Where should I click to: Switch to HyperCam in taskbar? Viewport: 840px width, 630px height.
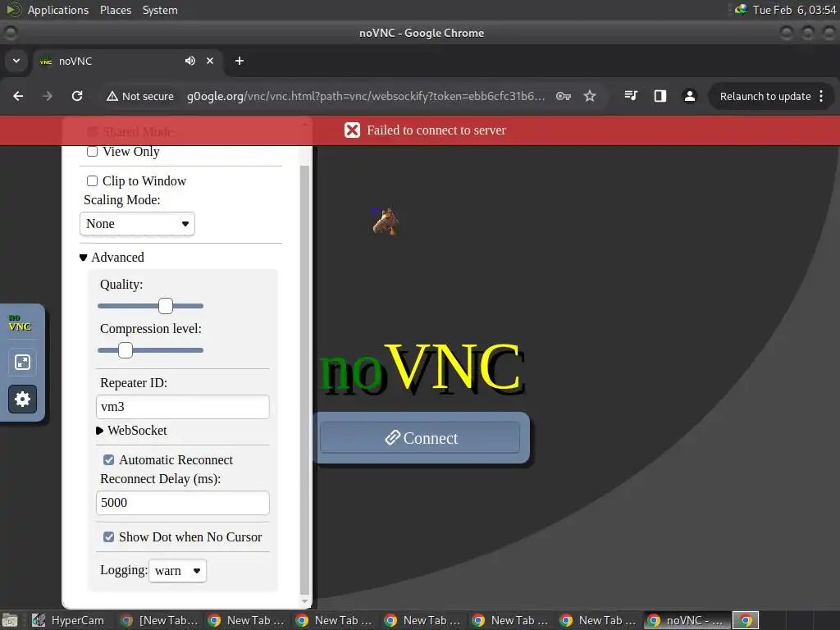(x=69, y=620)
